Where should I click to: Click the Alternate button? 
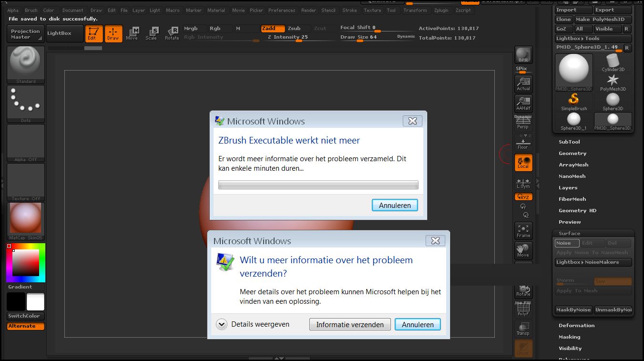(26, 326)
